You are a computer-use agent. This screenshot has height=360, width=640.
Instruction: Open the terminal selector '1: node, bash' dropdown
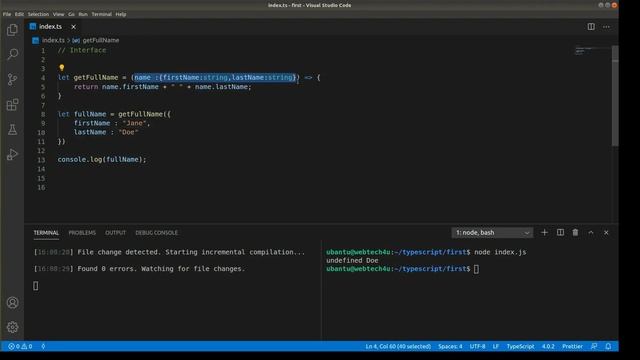click(x=492, y=233)
